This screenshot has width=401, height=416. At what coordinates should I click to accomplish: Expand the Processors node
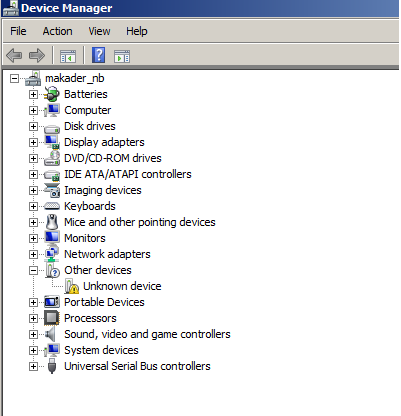coord(33,318)
